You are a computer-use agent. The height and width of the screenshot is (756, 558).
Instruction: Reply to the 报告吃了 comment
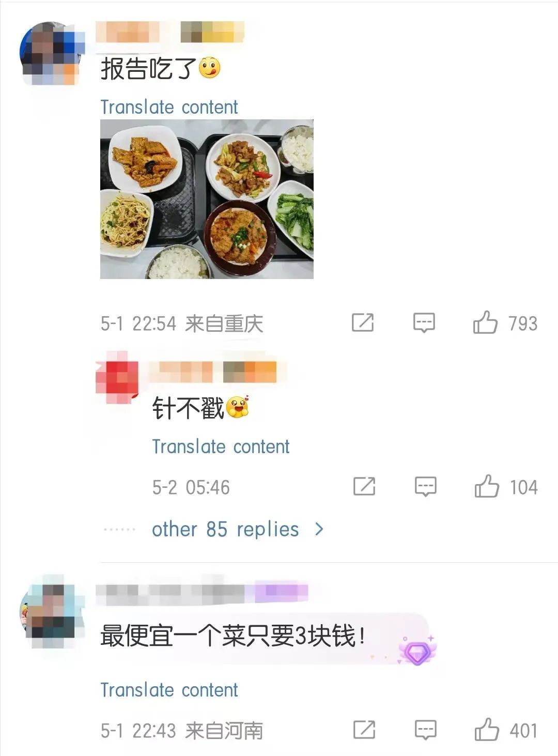[424, 323]
